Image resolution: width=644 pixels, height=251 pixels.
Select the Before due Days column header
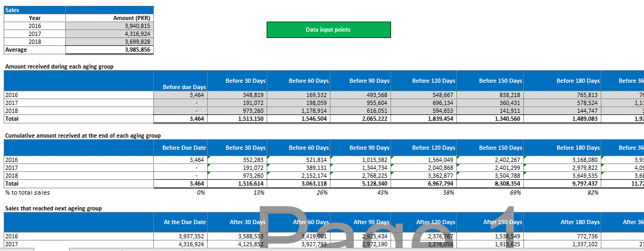180,81
